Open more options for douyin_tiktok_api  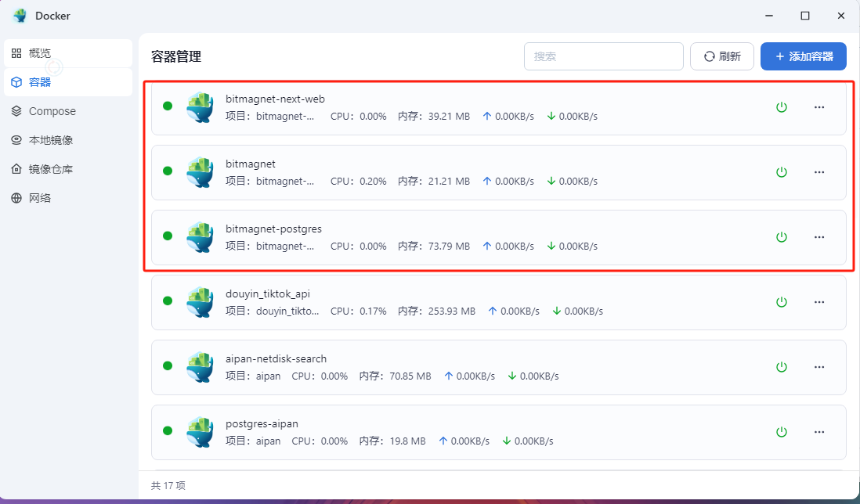(x=819, y=302)
